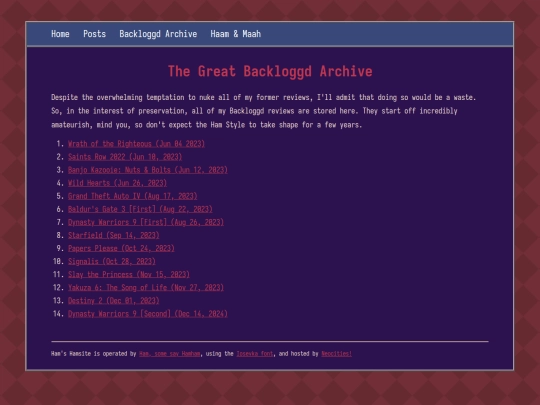Open Dynasty Warriors 9 [Second] review
The width and height of the screenshot is (540, 405).
148,314
